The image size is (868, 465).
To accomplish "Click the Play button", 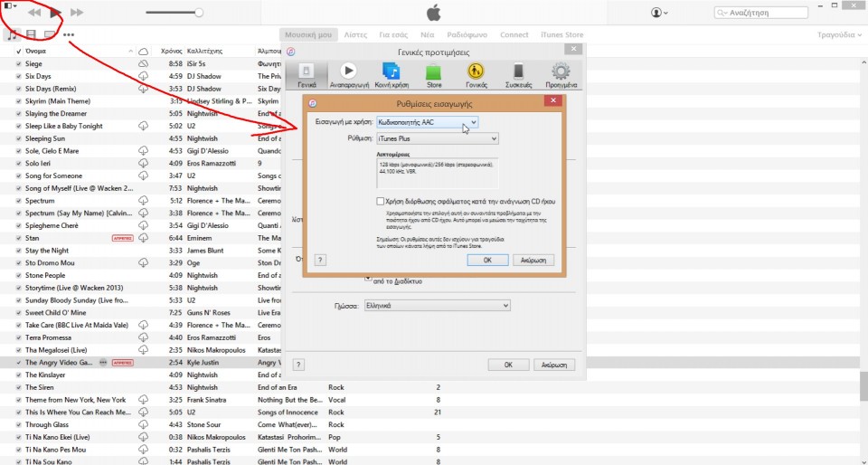I will (x=55, y=12).
